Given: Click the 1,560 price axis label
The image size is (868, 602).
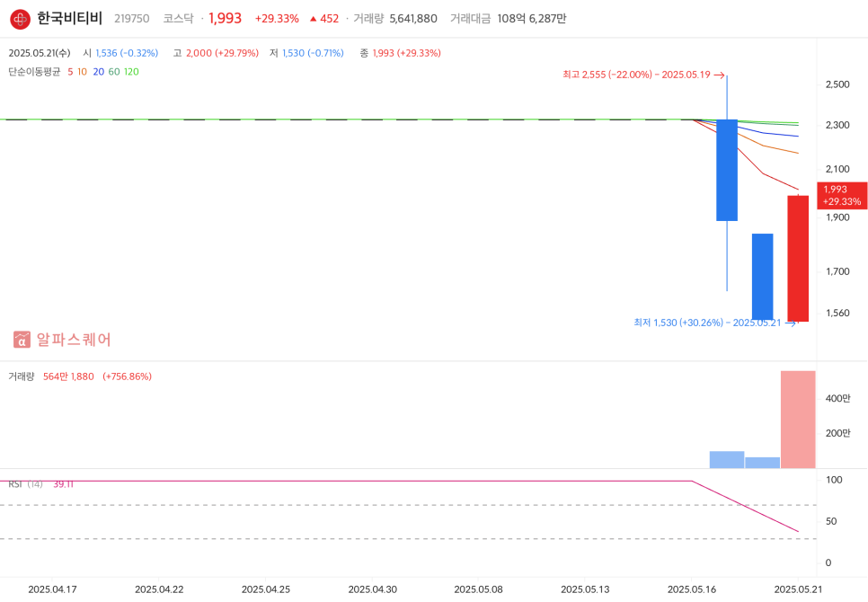Looking at the screenshot, I should click(x=837, y=314).
